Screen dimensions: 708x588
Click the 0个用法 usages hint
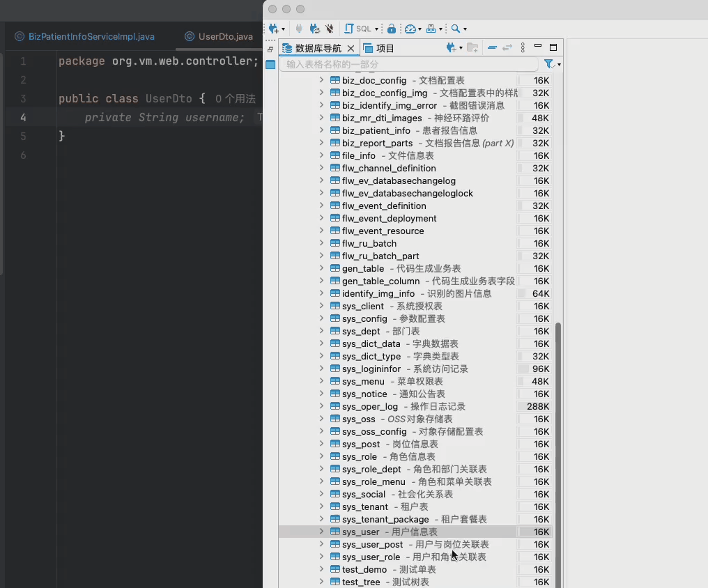click(236, 99)
